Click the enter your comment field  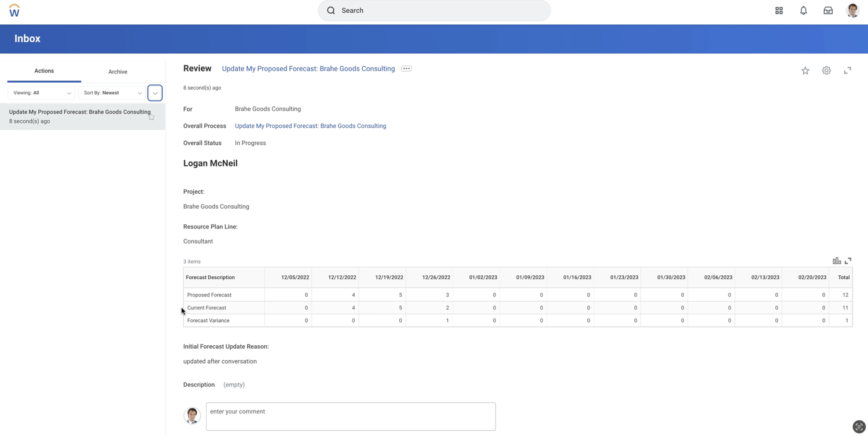point(351,416)
